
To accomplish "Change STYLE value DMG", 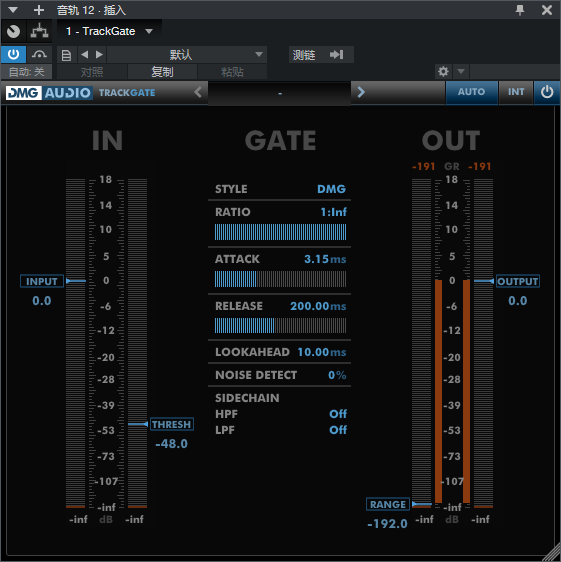I will [x=331, y=189].
